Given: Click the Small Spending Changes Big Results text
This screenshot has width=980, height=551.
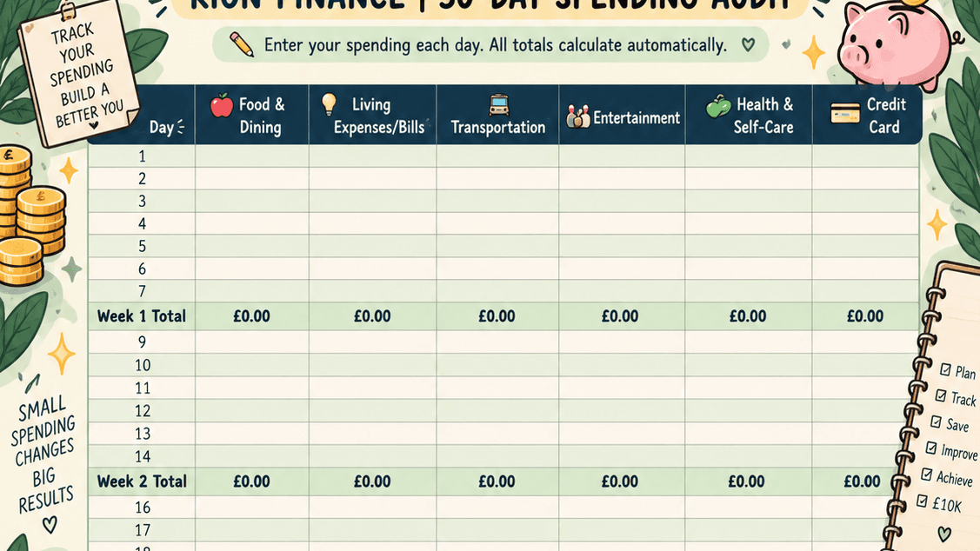Looking at the screenshot, I should [43, 455].
